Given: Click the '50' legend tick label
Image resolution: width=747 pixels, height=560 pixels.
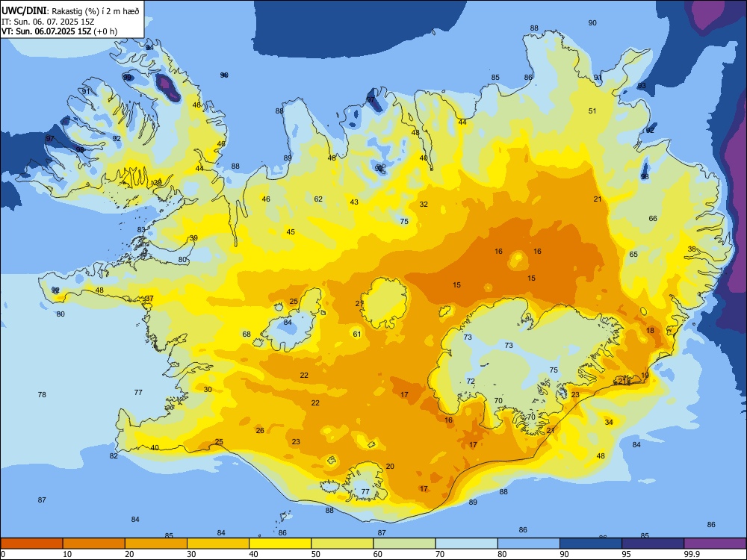Looking at the screenshot, I should pyautogui.click(x=316, y=554).
